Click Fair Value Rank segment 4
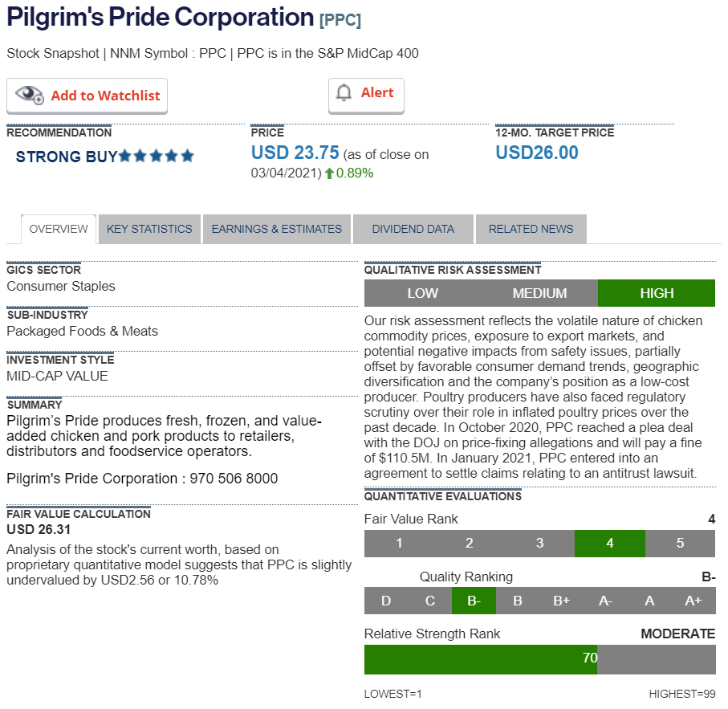This screenshot has width=728, height=709. point(610,544)
